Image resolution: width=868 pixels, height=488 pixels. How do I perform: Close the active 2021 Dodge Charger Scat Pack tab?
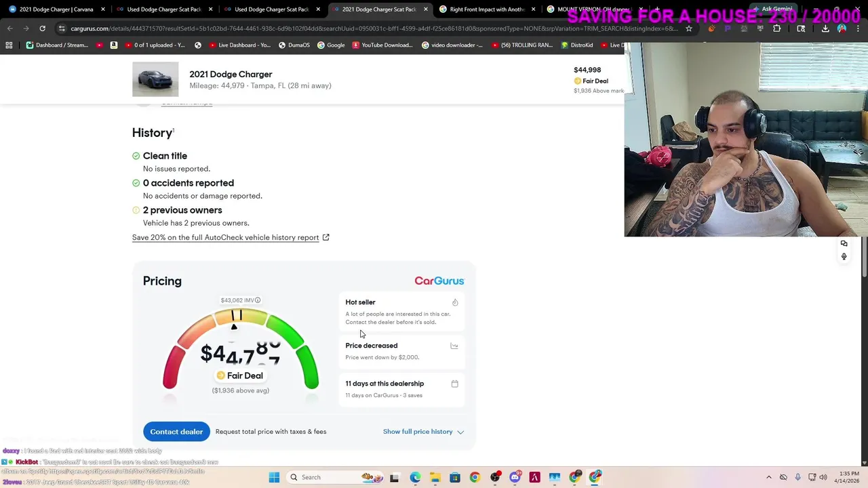point(426,9)
